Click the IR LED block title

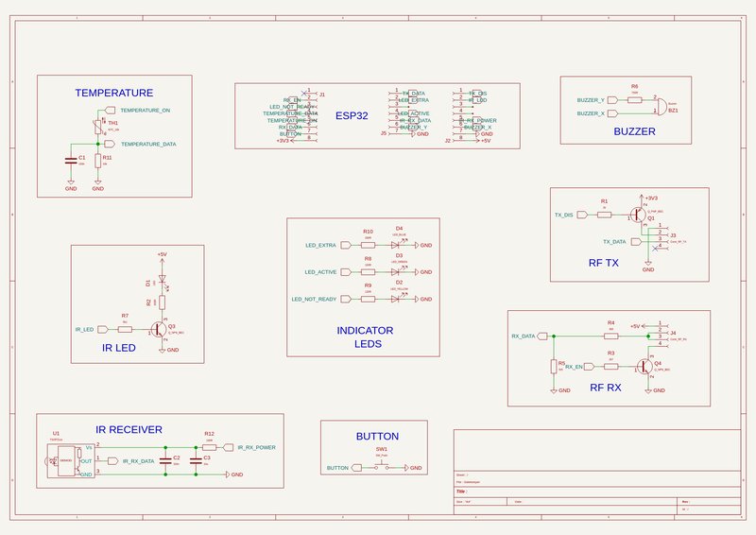click(x=119, y=348)
